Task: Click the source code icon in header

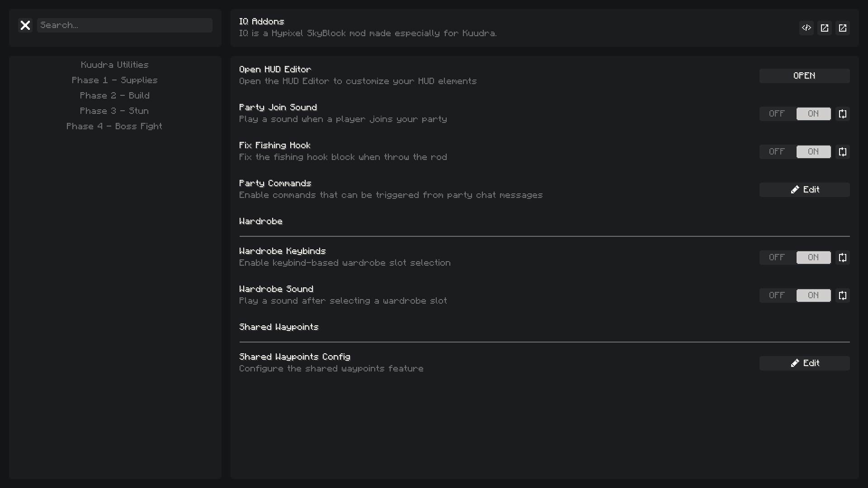Action: coord(807,28)
